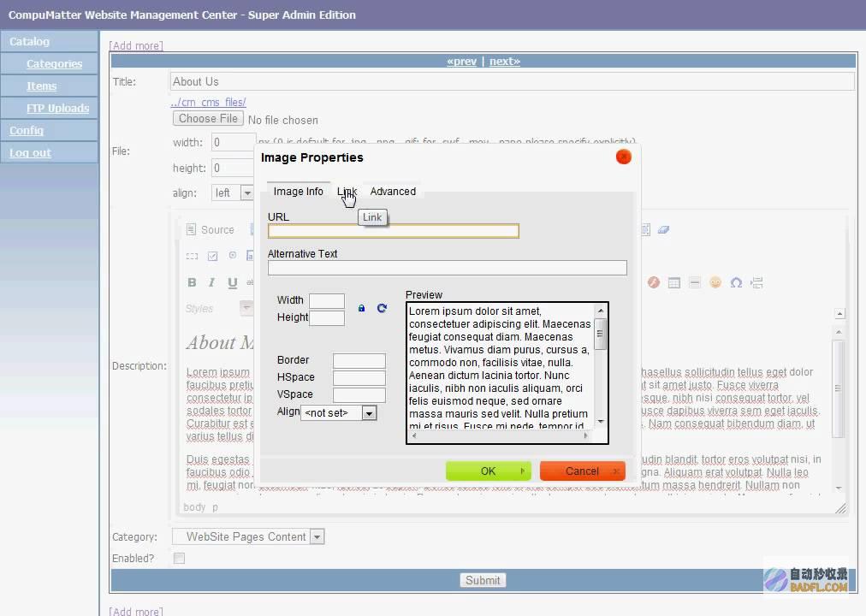Insert page break from editor toolbar
866x616 pixels.
point(756,282)
